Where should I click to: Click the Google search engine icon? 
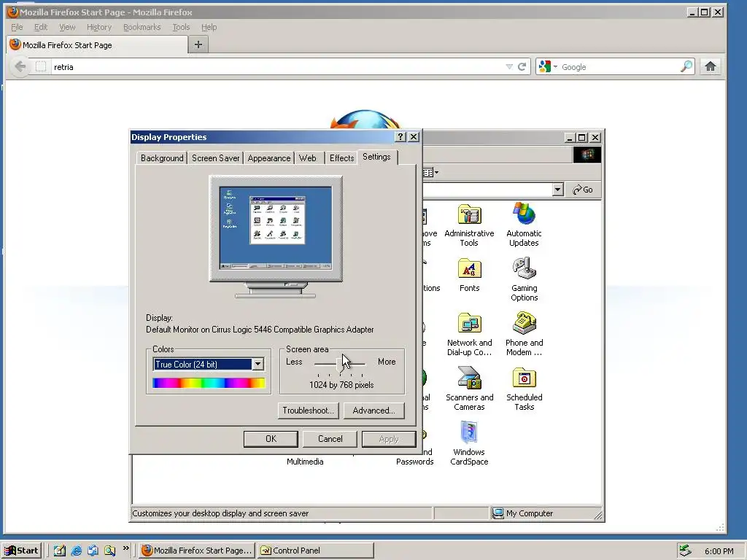pyautogui.click(x=544, y=66)
